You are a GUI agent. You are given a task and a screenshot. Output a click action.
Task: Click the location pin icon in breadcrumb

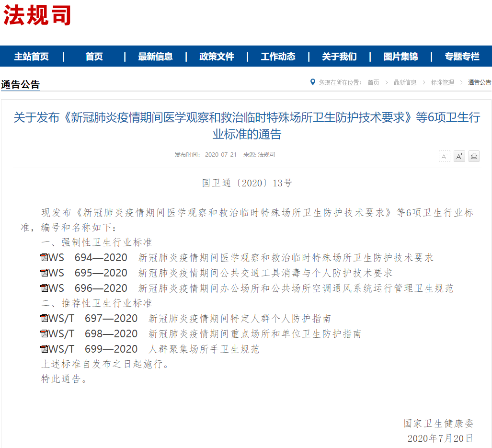pos(312,82)
